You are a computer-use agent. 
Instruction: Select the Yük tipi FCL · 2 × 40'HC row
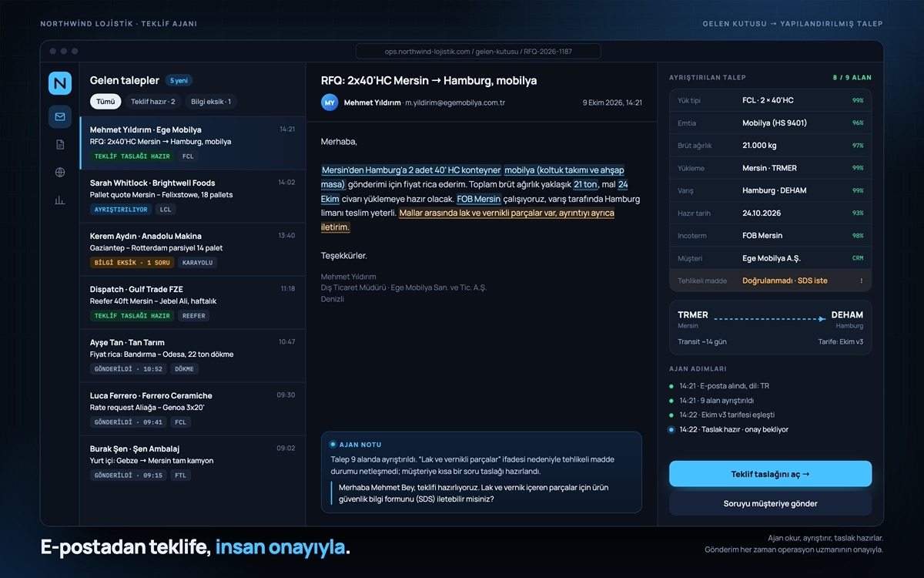tap(770, 100)
